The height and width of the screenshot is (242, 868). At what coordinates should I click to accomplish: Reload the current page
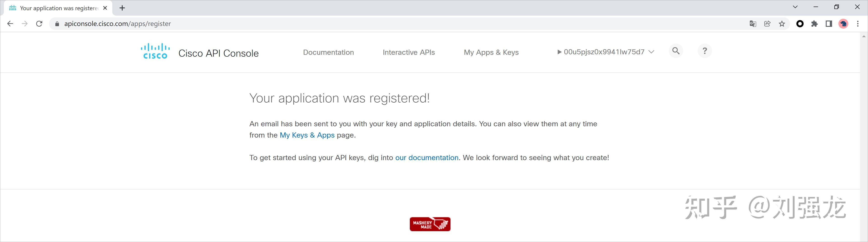tap(39, 24)
